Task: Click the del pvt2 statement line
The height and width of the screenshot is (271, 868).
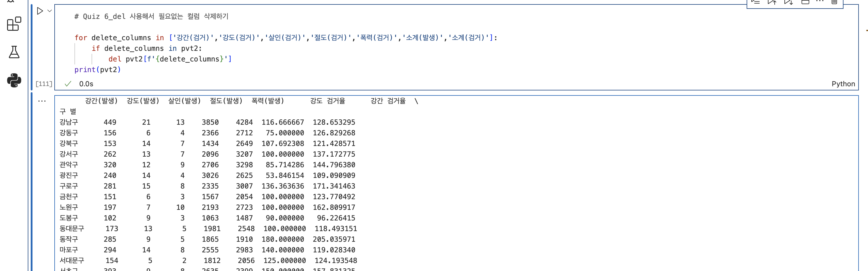Action: tap(170, 59)
